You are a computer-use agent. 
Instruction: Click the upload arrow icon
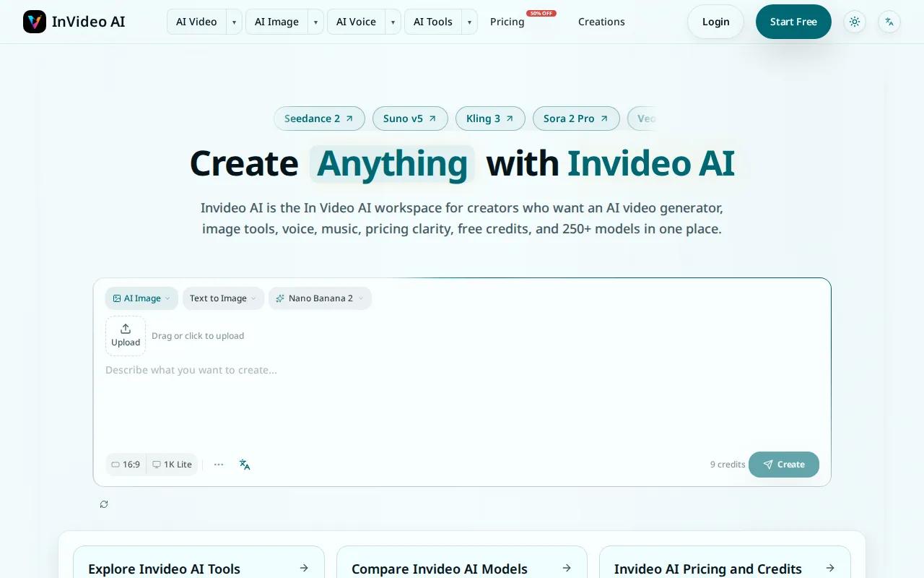coord(126,329)
